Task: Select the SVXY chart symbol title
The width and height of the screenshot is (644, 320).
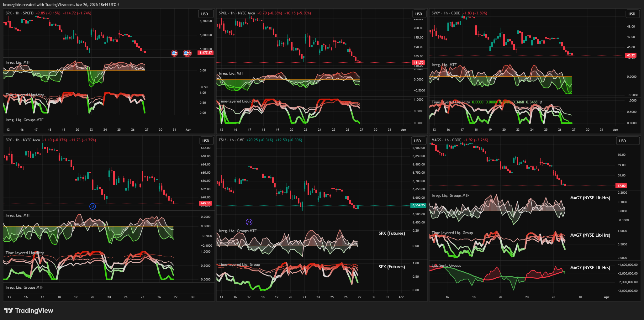Action: pyautogui.click(x=446, y=13)
